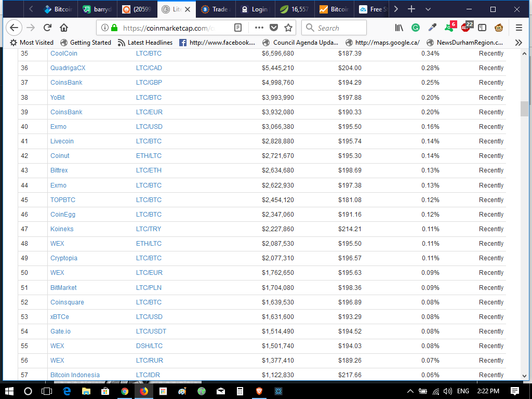
Task: Toggle reader view icon in address bar
Action: click(x=238, y=28)
